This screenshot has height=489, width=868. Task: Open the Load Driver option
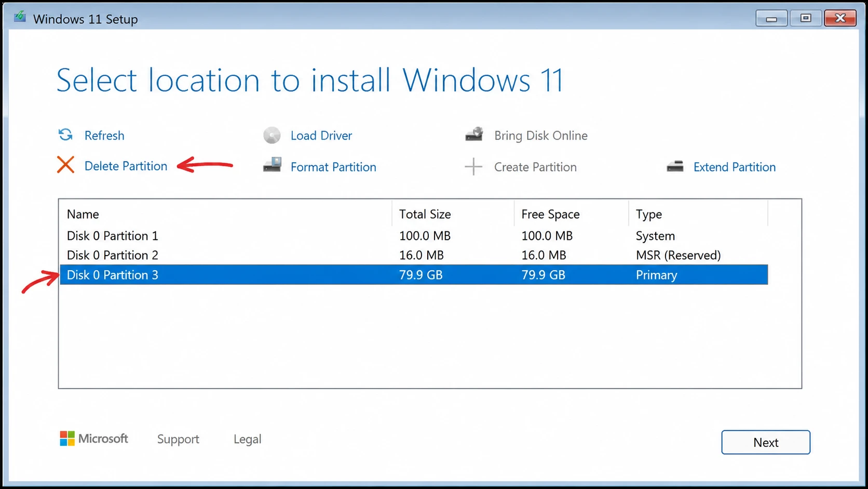pos(321,136)
